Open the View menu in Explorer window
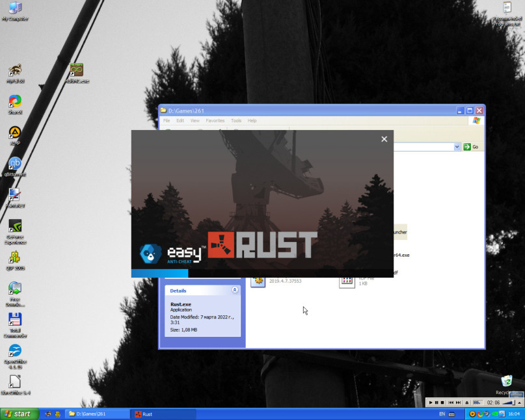525x420 pixels. click(195, 120)
